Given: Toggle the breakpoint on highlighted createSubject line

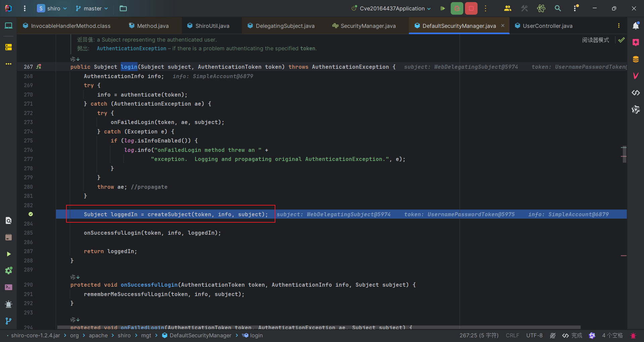Looking at the screenshot, I should (x=31, y=214).
